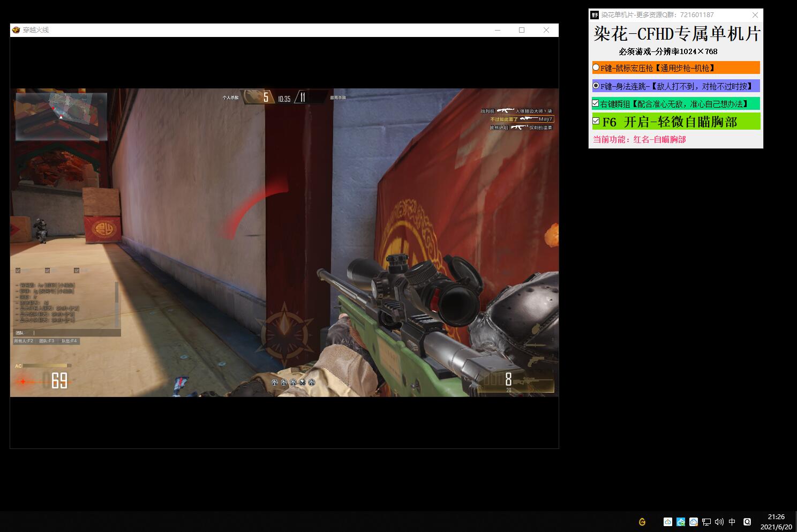The height and width of the screenshot is (532, 797).
Task: Close the 染花单机片 tool window
Action: (x=755, y=15)
